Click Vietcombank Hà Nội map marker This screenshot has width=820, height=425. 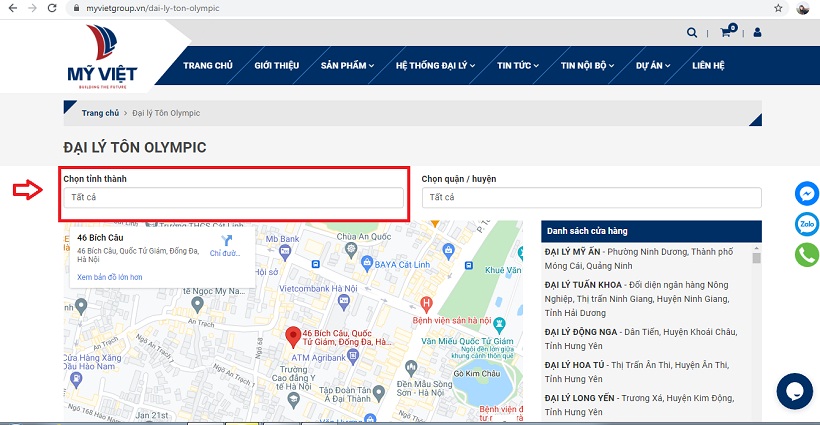pos(344,301)
